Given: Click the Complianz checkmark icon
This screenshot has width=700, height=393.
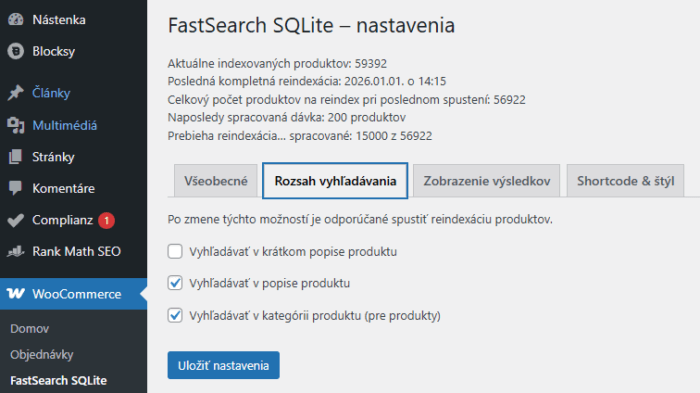Looking at the screenshot, I should 16,220.
